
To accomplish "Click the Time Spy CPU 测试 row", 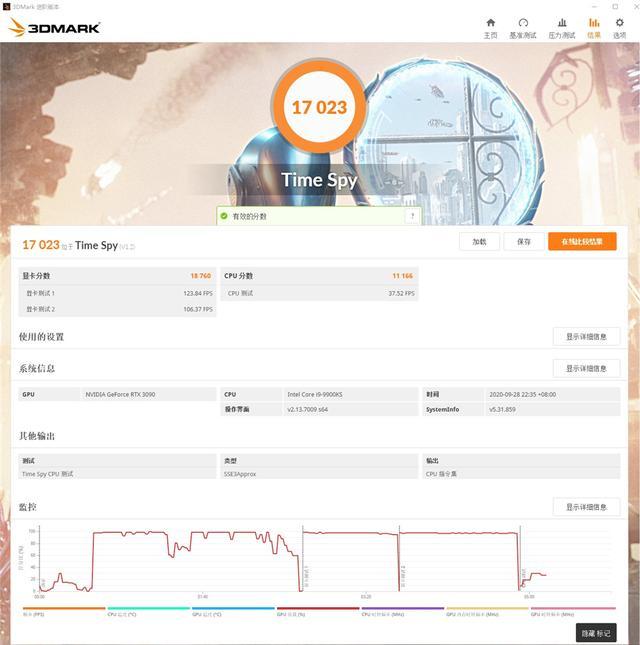I will [x=117, y=474].
